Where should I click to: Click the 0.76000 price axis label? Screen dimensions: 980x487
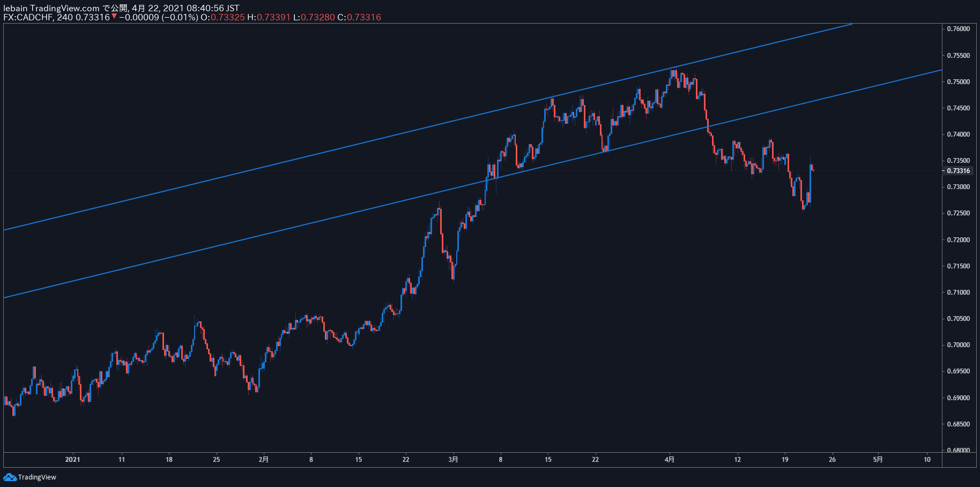[x=959, y=29]
